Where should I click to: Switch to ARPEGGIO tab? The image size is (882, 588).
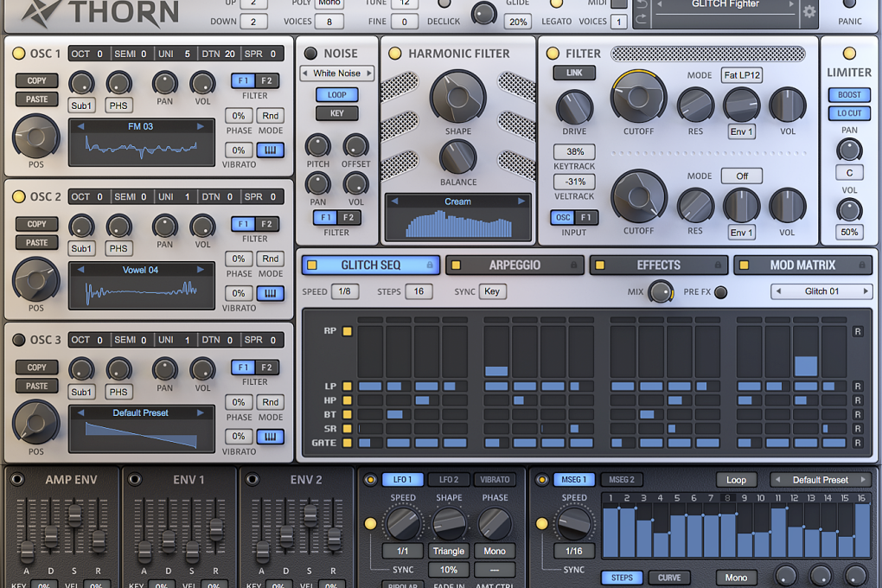(514, 265)
